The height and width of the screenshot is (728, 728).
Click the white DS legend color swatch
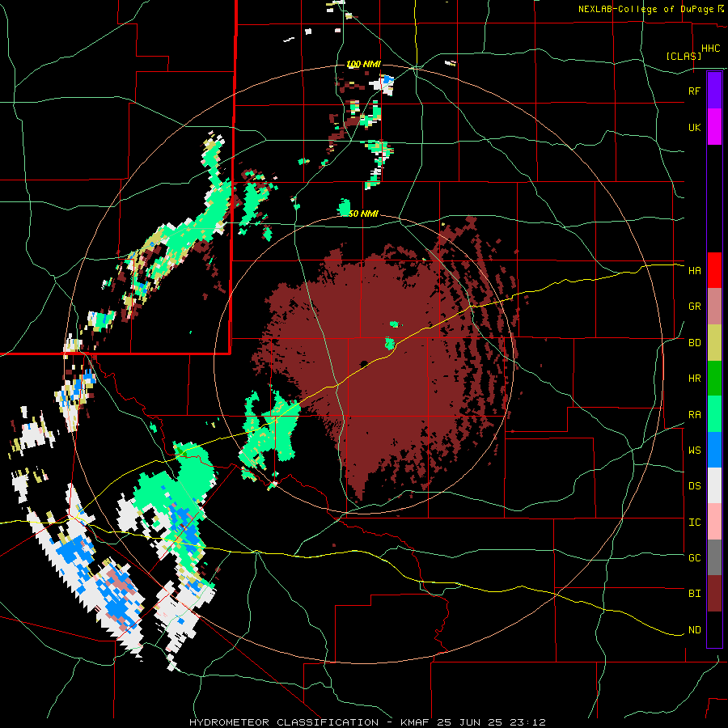(714, 485)
